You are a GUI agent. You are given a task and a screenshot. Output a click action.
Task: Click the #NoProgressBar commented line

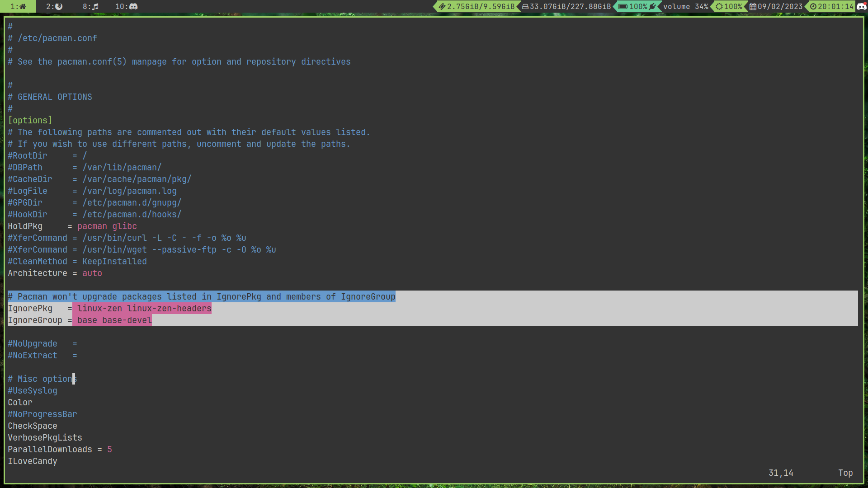point(42,414)
